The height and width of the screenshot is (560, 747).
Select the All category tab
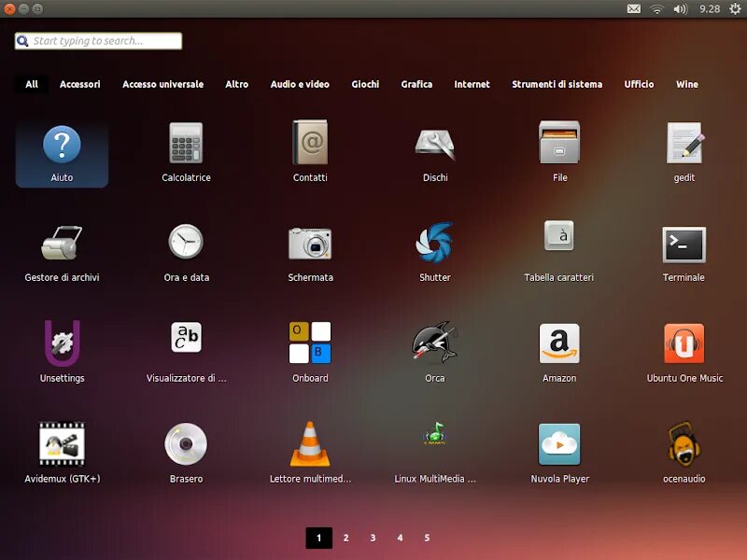[32, 84]
